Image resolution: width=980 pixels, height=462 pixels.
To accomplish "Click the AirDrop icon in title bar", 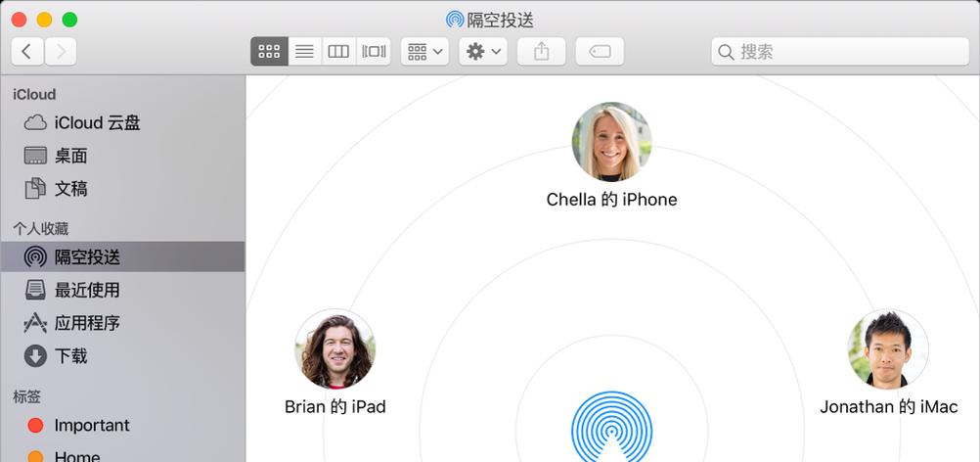I will click(x=455, y=20).
